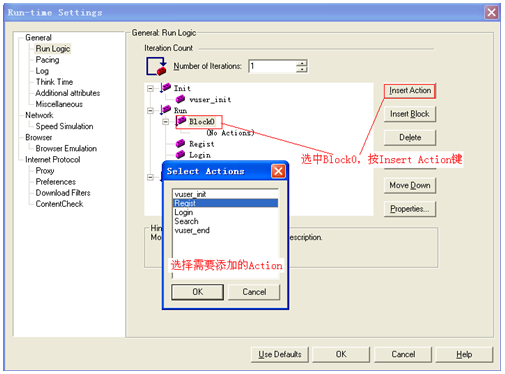Screen dimensions: 505x374
Task: Click the Block0 brick icon
Action: pyautogui.click(x=181, y=121)
